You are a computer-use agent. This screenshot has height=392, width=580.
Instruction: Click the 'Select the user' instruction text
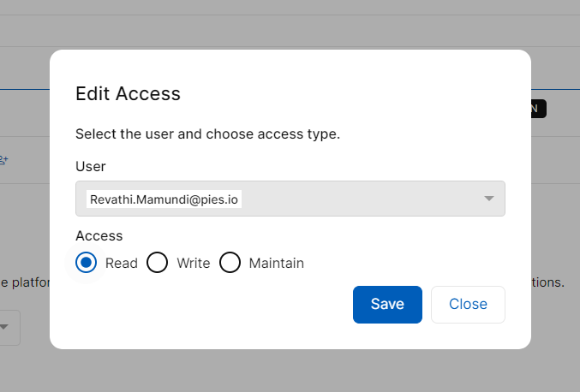click(207, 134)
